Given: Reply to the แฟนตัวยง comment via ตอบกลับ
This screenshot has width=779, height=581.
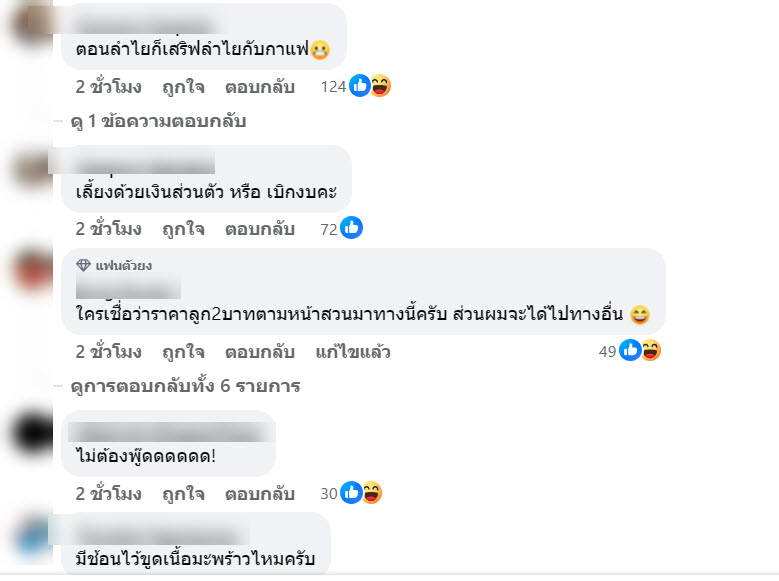Looking at the screenshot, I should pos(259,352).
